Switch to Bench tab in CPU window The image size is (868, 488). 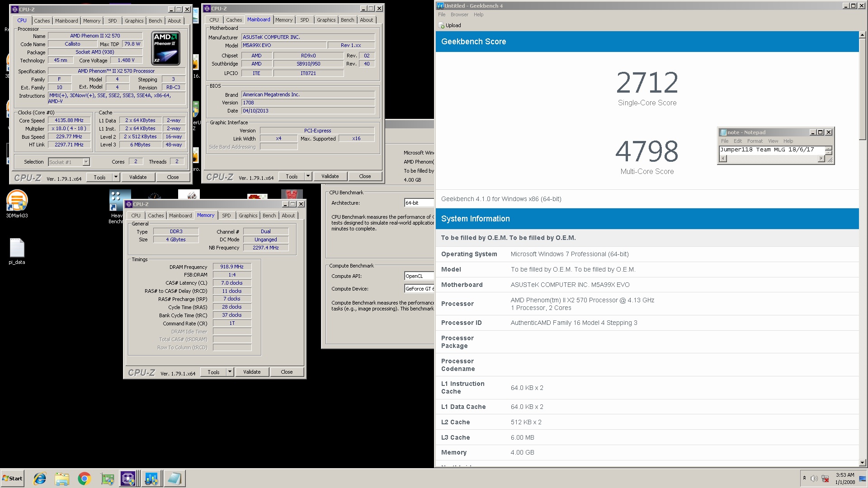(155, 21)
